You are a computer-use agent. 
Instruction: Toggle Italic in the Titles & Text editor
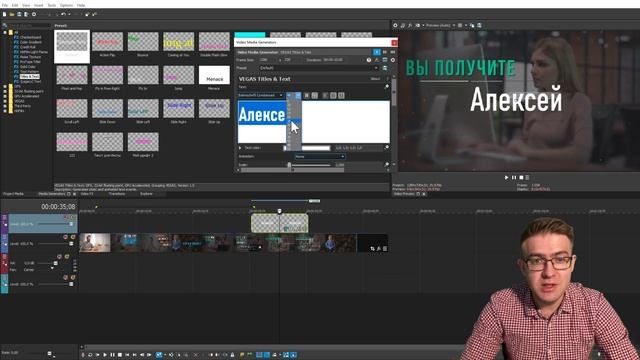coord(315,95)
